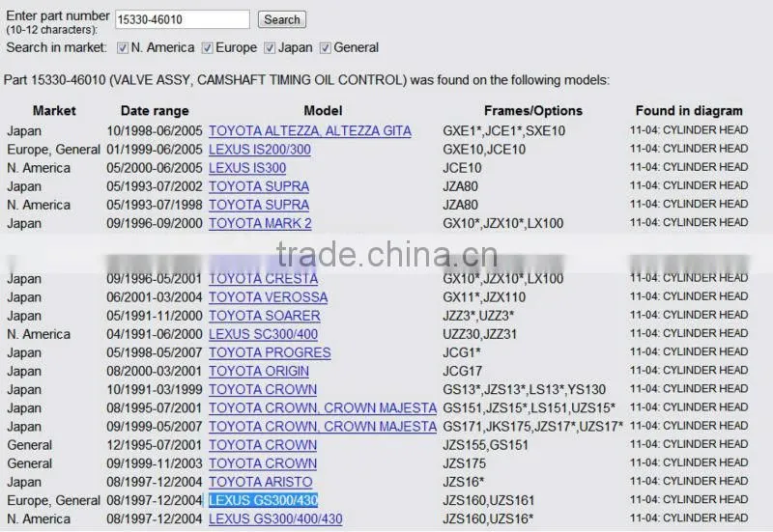Click the frames text JZS160,UZS16*

tap(488, 518)
